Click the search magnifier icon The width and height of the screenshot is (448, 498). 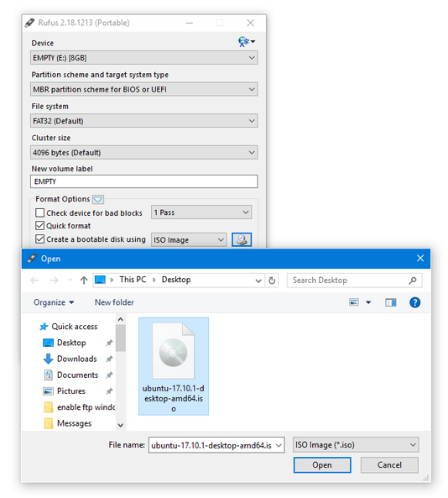pos(413,280)
